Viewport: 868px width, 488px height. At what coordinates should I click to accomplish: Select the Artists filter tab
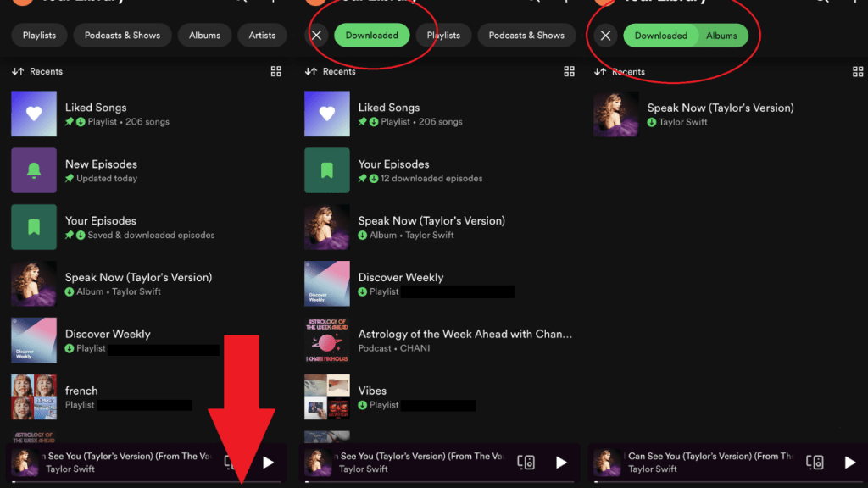click(262, 36)
